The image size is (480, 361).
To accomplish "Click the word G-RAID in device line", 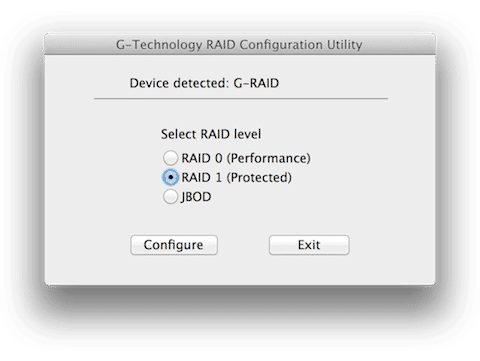I will [256, 83].
